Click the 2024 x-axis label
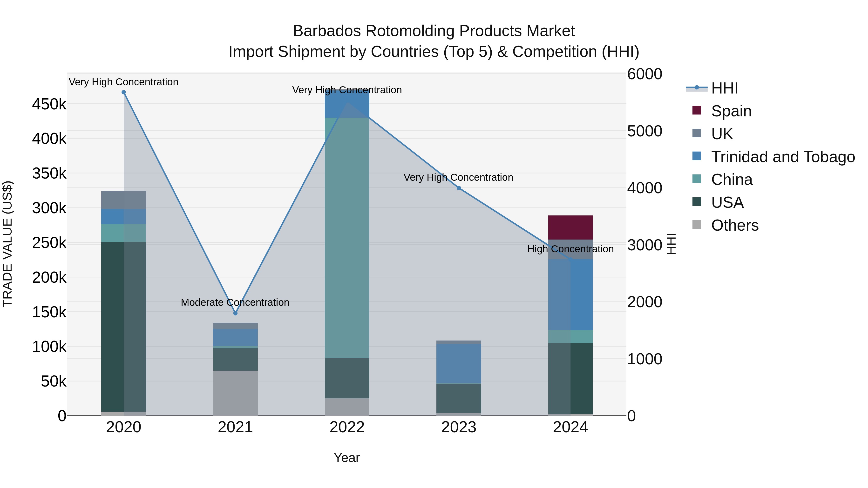Screen dimensions: 868x488 point(570,427)
